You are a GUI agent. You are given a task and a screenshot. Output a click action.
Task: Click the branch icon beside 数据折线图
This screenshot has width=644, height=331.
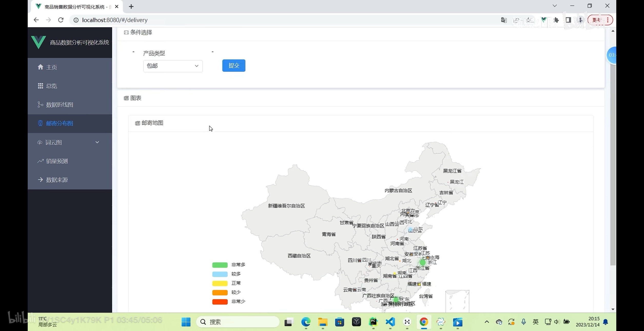(40, 104)
